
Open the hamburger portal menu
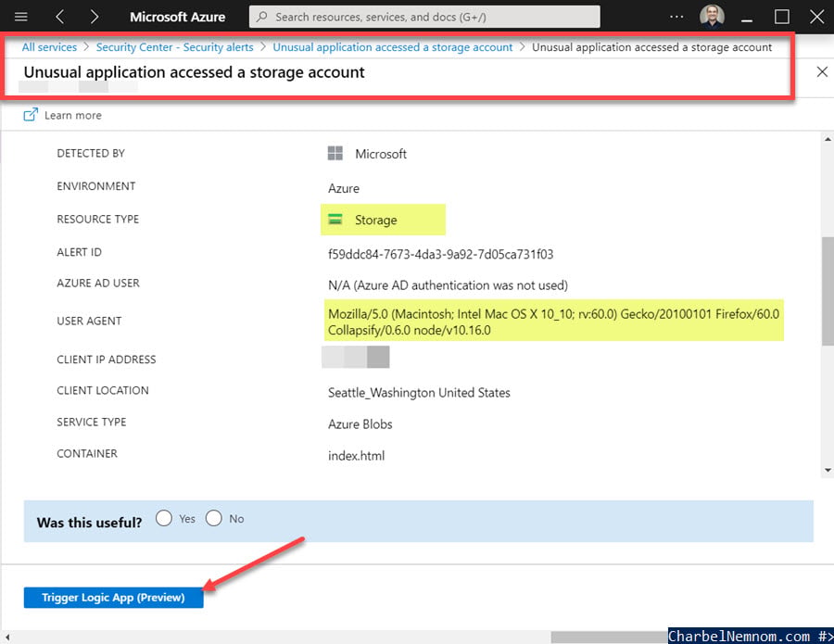20,17
